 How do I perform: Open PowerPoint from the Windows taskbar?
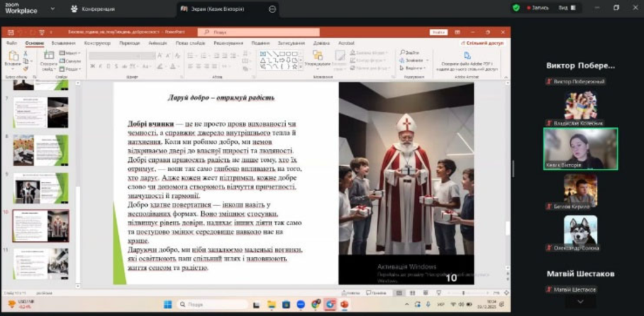click(344, 305)
